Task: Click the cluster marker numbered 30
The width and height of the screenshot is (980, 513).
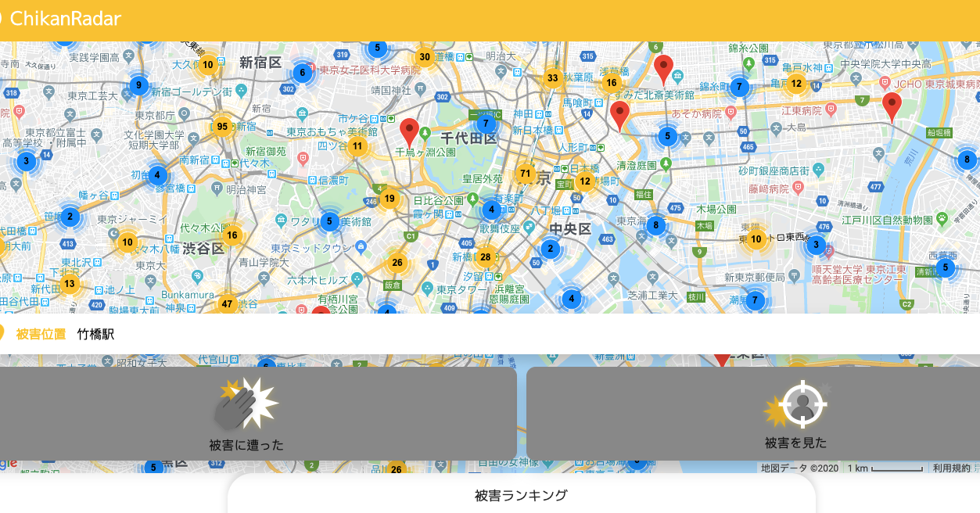Action: (425, 57)
